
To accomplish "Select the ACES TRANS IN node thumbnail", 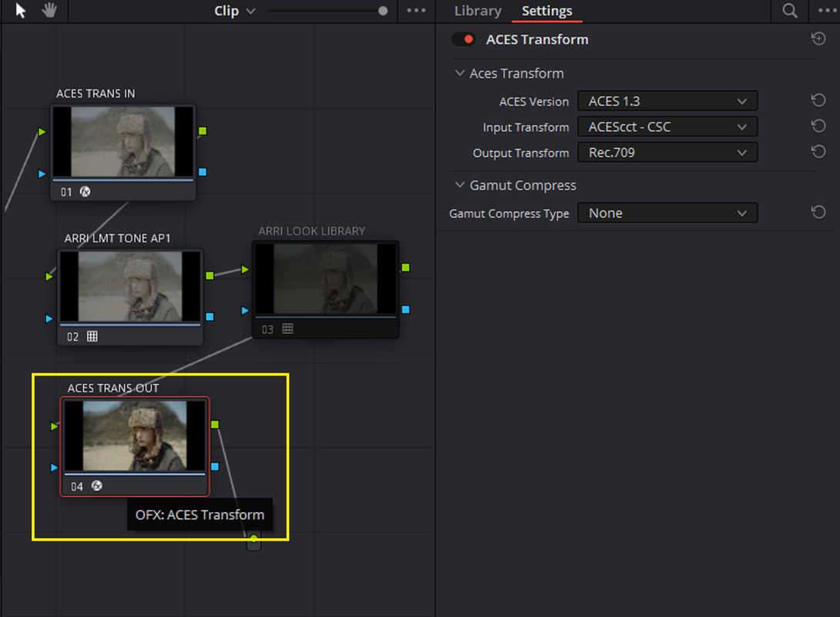I will point(123,141).
